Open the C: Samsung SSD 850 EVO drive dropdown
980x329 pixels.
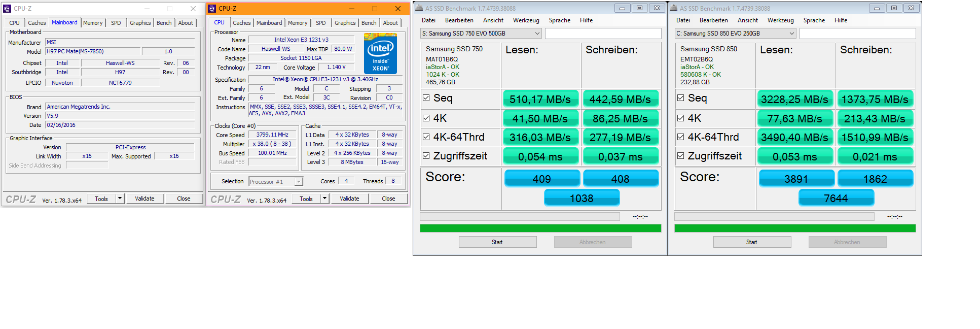tap(735, 34)
